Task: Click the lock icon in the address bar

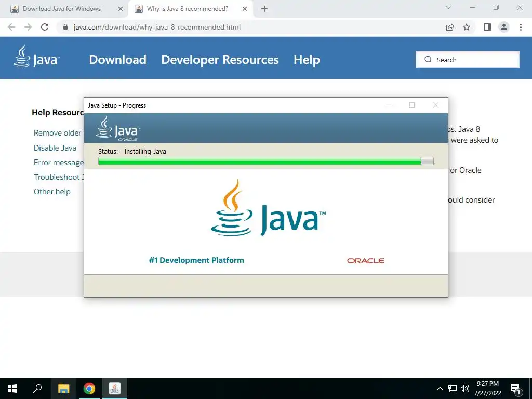Action: [65, 27]
